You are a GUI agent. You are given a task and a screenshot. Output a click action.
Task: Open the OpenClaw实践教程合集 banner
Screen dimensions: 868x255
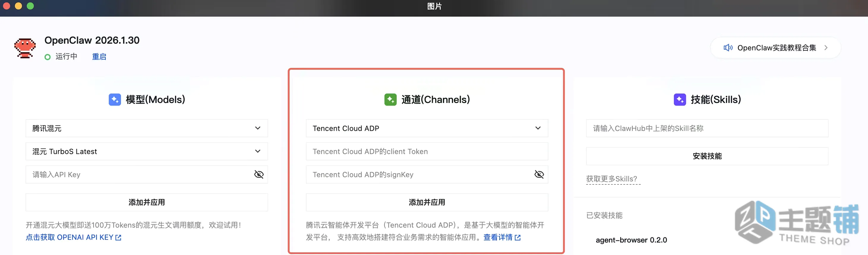point(775,48)
